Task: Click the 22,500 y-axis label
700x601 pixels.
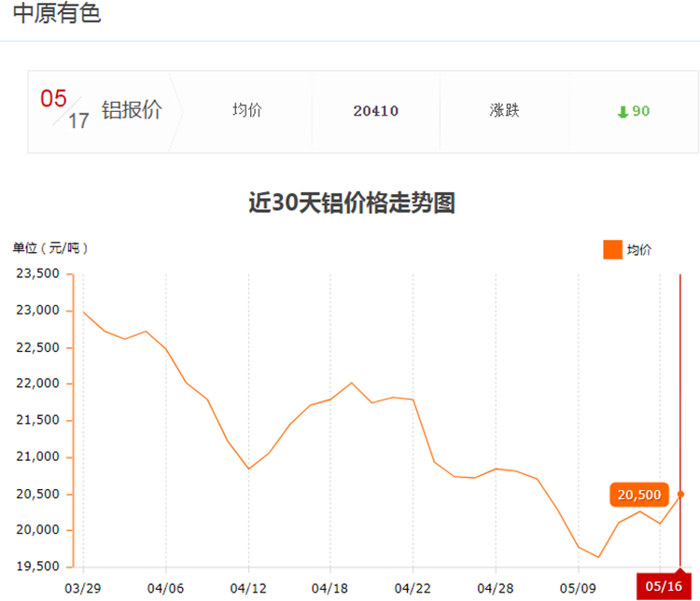Action: [38, 347]
